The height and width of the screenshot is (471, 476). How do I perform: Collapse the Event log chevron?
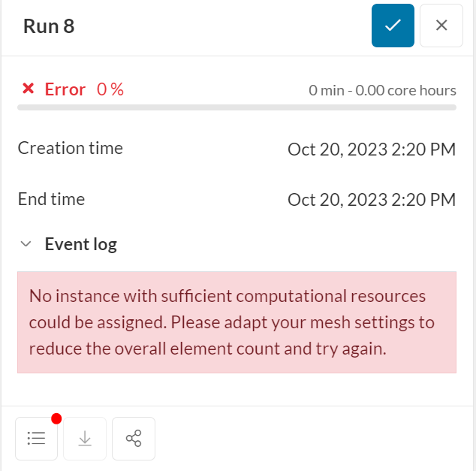[x=26, y=244]
